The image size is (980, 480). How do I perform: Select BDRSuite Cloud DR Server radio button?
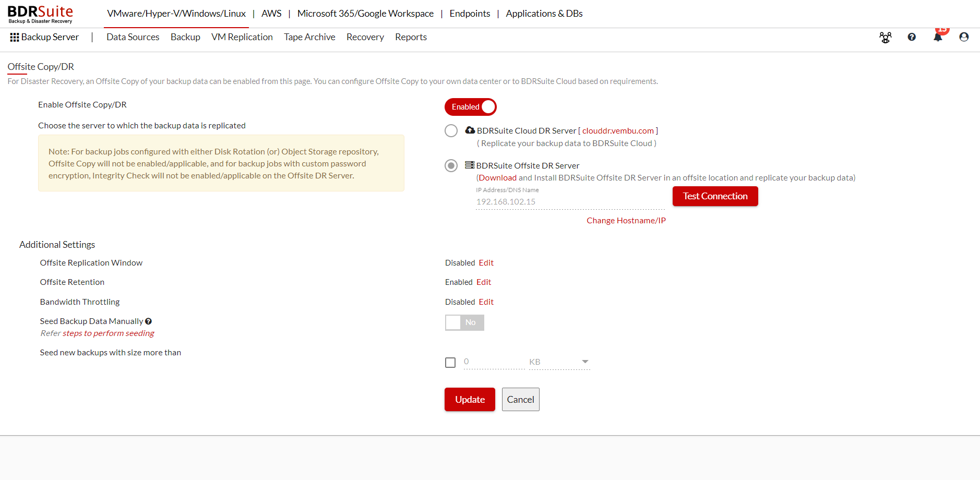451,130
